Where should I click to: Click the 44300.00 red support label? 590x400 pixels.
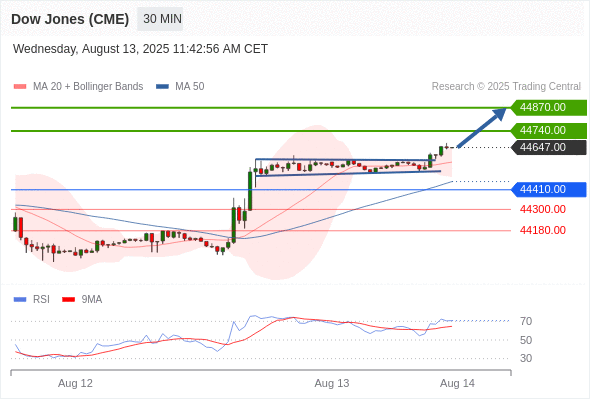(543, 209)
